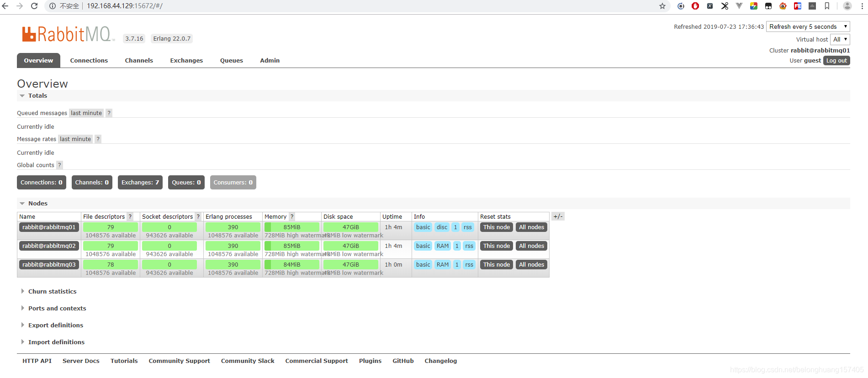Open Global counts help question mark
This screenshot has width=868, height=378.
pyautogui.click(x=59, y=165)
